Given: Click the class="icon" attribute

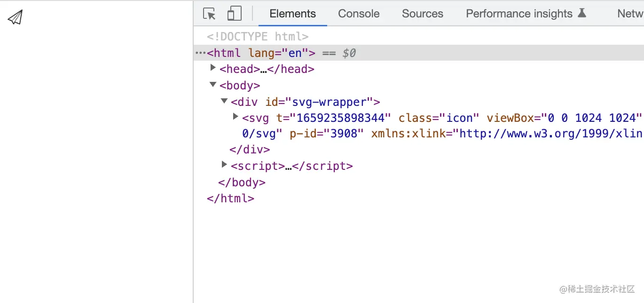Looking at the screenshot, I should coord(439,118).
